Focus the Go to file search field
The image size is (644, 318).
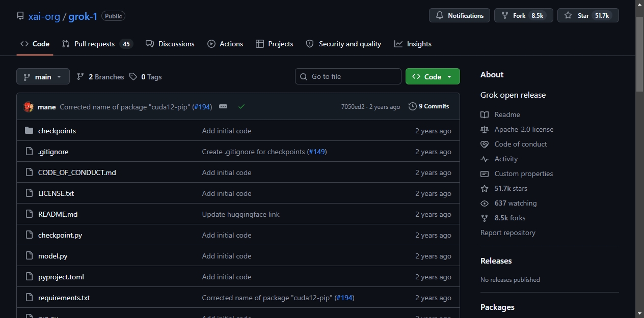[x=348, y=76]
